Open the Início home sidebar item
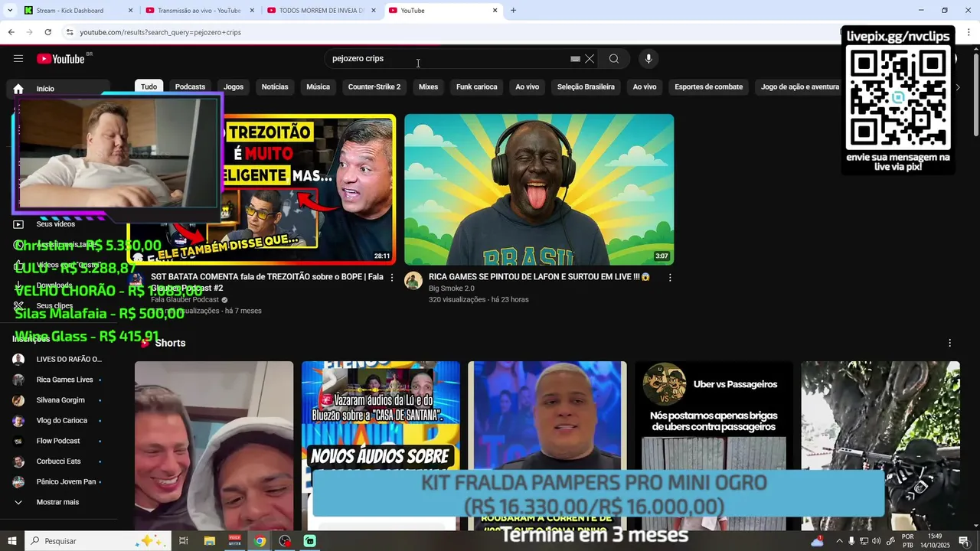This screenshot has height=551, width=980. (59, 89)
